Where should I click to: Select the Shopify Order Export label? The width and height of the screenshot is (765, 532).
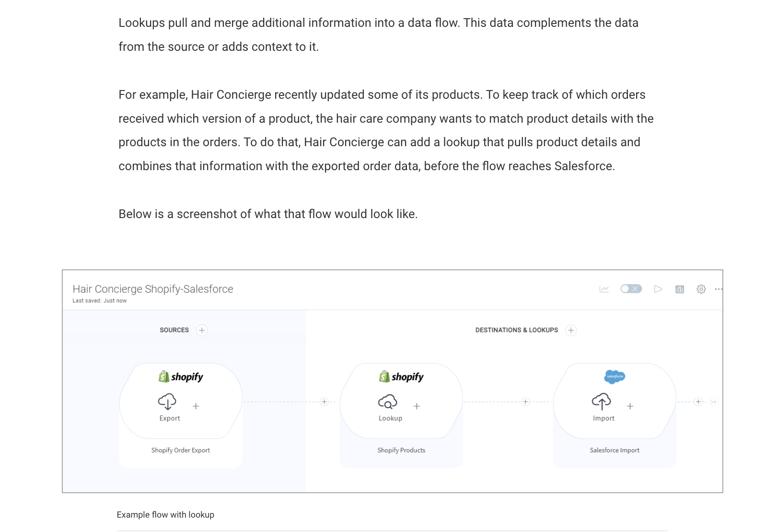tap(181, 450)
